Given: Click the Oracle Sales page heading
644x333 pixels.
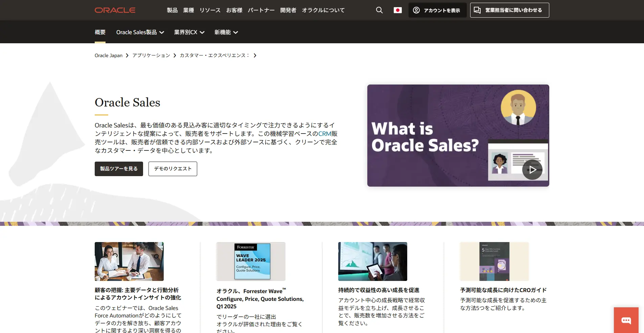Looking at the screenshot, I should (x=128, y=102).
